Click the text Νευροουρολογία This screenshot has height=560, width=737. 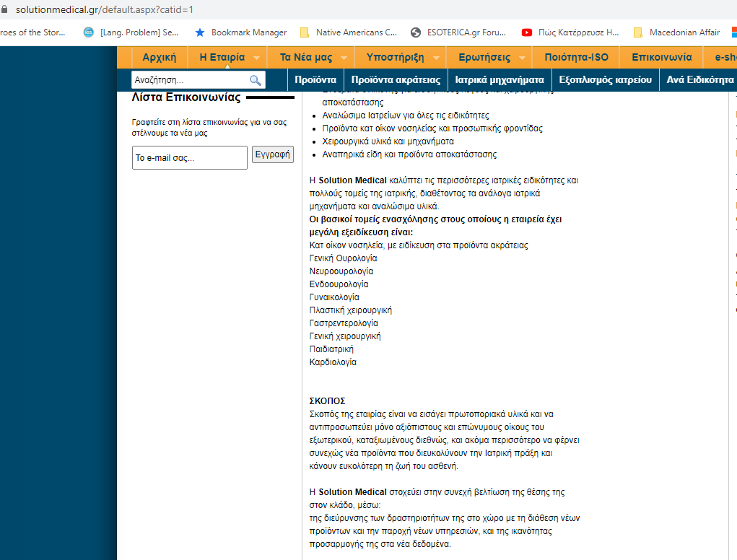point(341,271)
